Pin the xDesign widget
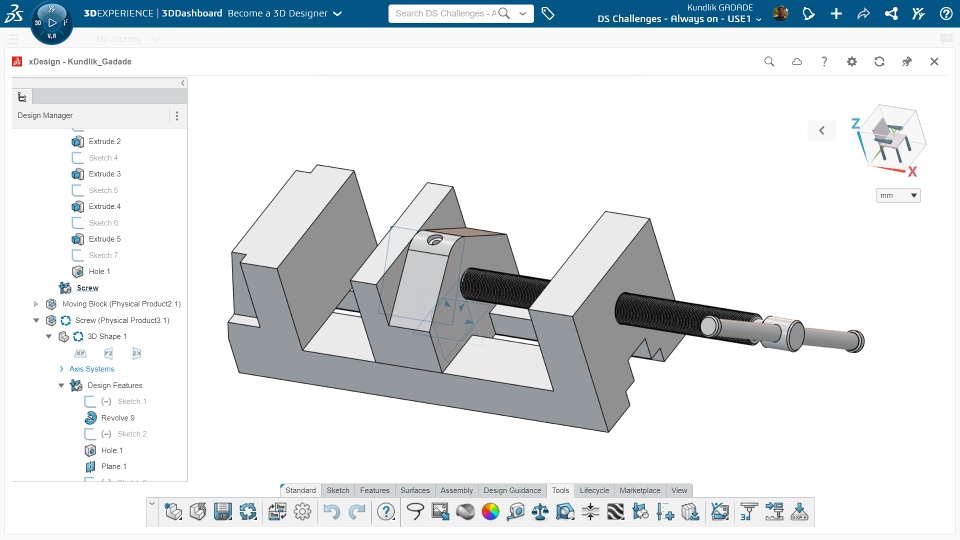This screenshot has height=540, width=960. point(907,61)
